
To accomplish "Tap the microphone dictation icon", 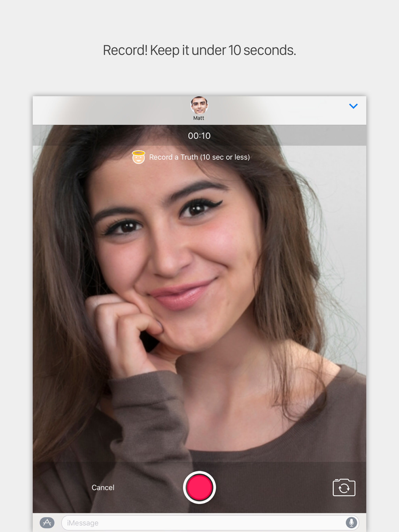I will pyautogui.click(x=351, y=523).
